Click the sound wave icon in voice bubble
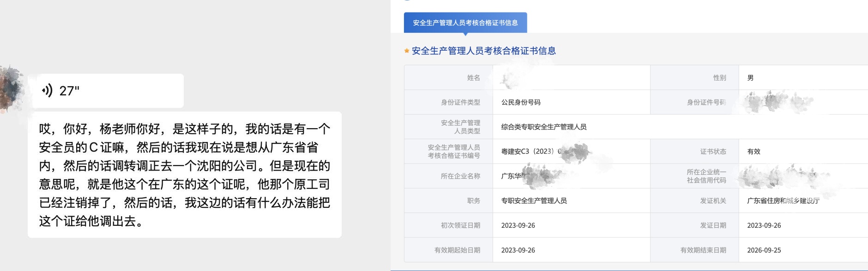This screenshot has width=868, height=271. point(47,90)
